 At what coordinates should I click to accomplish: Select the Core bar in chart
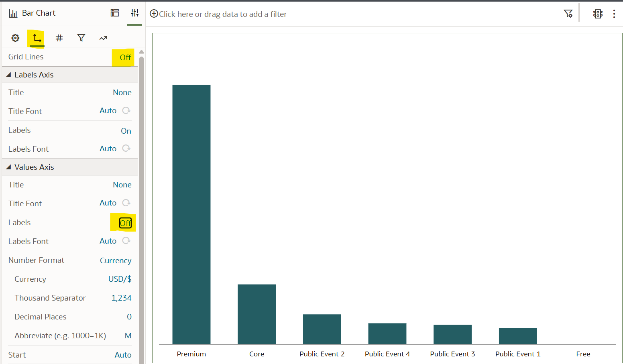pos(257,314)
